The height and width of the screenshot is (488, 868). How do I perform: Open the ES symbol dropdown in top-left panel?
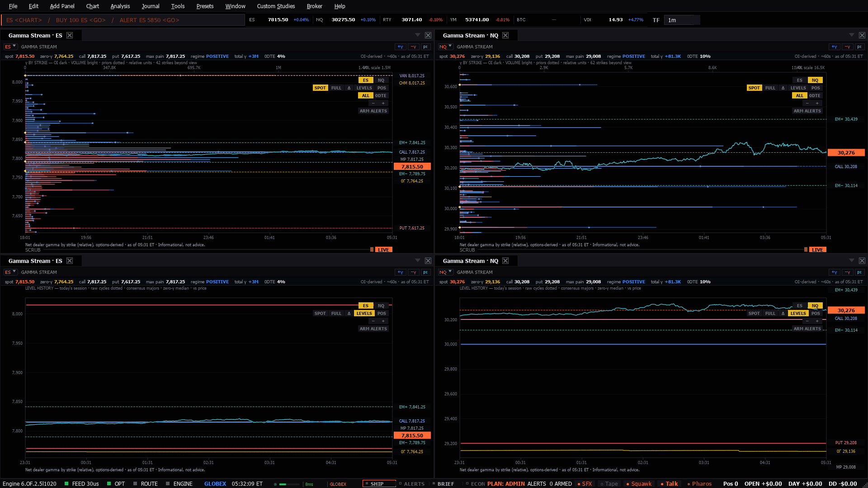point(10,47)
